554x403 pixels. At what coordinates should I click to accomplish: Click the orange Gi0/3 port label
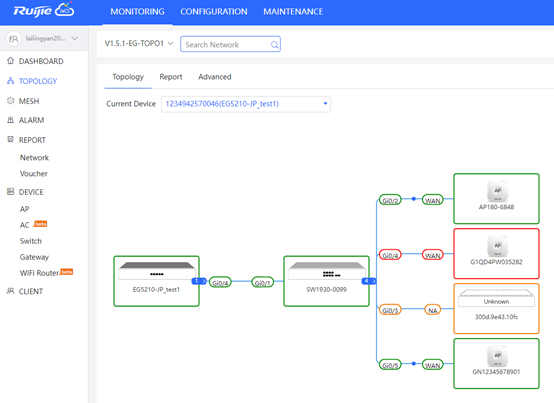[390, 310]
